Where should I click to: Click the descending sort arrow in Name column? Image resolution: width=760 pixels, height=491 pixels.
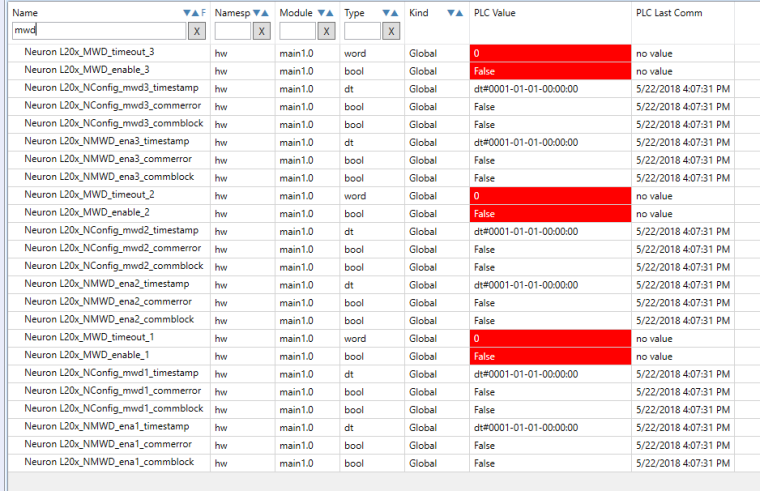(x=186, y=13)
